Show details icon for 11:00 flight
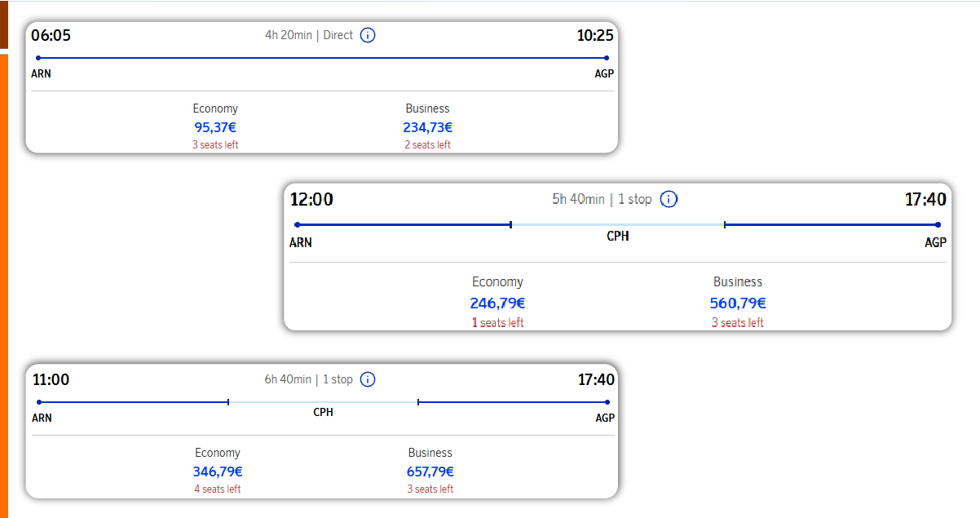980x518 pixels. [368, 379]
